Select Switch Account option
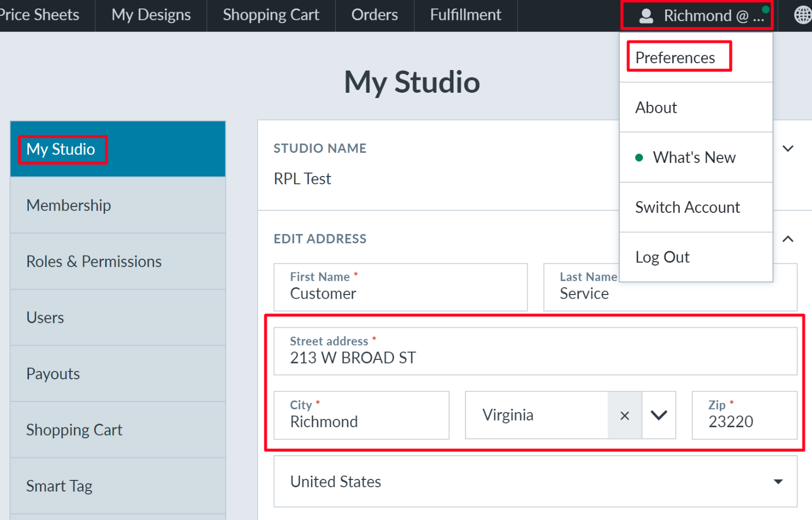The height and width of the screenshot is (520, 812). point(687,208)
